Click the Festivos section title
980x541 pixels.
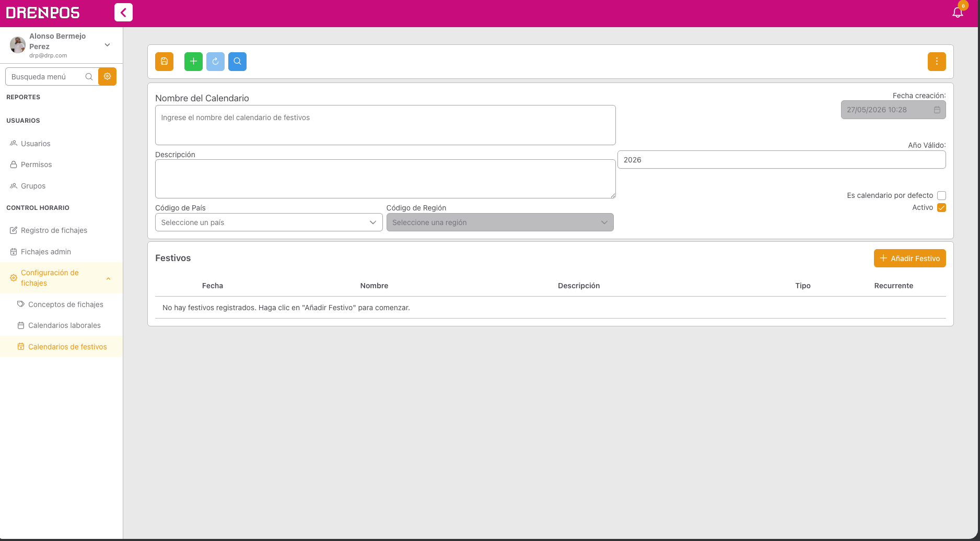click(173, 258)
